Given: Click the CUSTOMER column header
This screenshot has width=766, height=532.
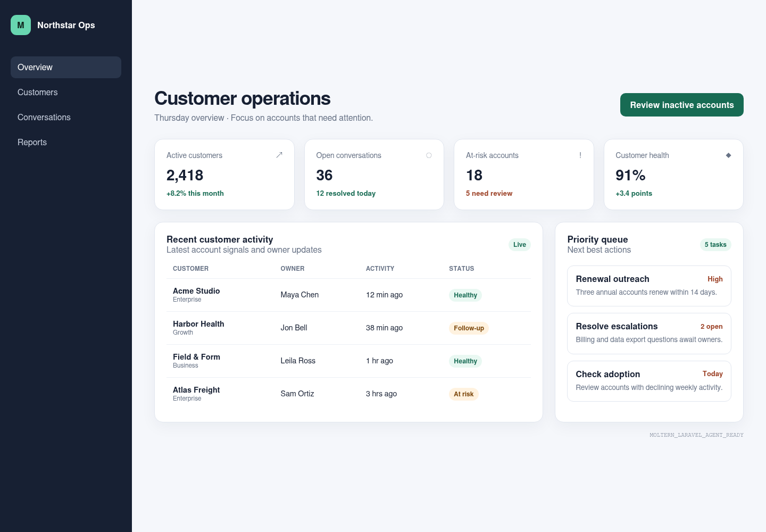Looking at the screenshot, I should [190, 269].
